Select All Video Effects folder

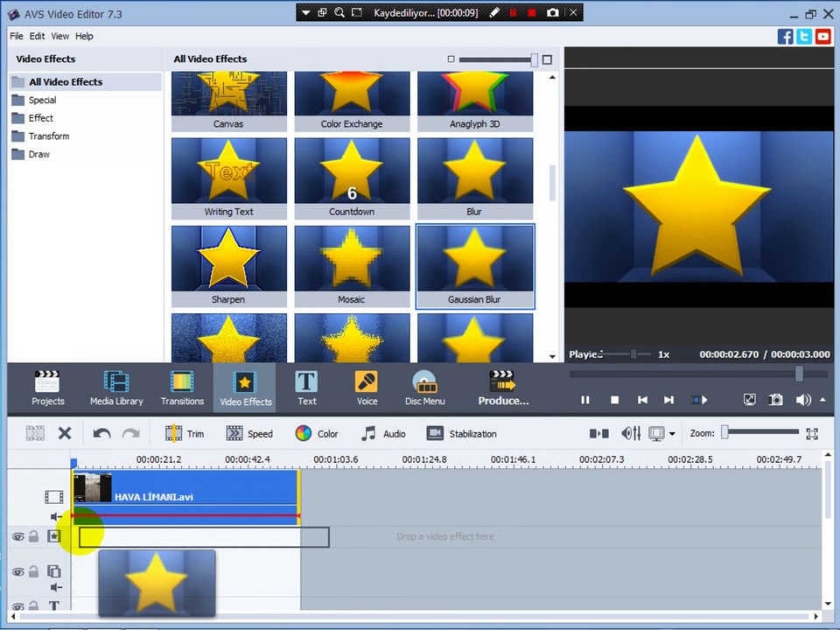pos(85,82)
